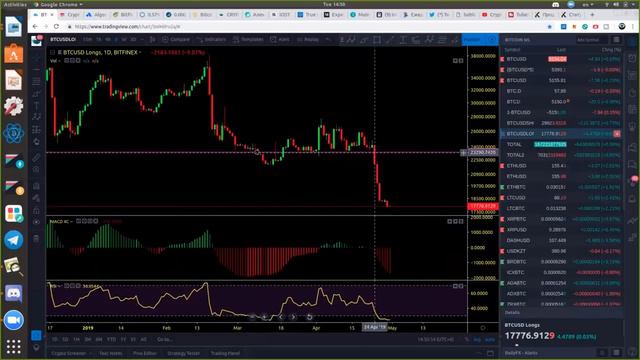Screen dimensions: 640x360
Task: Remove drawings with the trash icon
Action: point(36,238)
